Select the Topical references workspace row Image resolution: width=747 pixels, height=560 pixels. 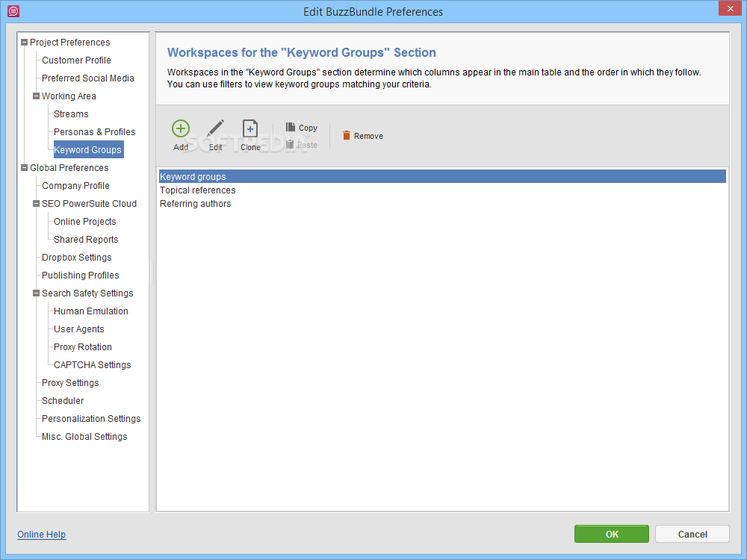pyautogui.click(x=442, y=190)
